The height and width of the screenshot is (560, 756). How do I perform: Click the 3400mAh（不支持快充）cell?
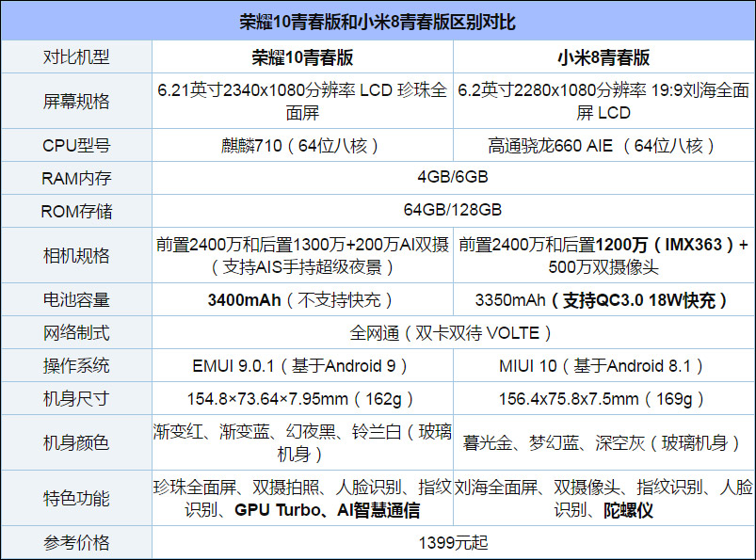(302, 299)
